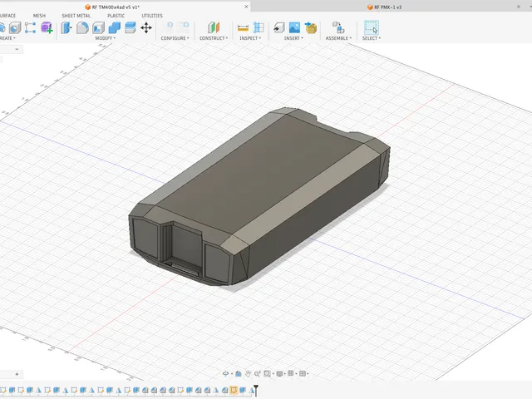Open the INSPECT dropdown menu
Image resolution: width=532 pixels, height=399 pixels.
(250, 38)
